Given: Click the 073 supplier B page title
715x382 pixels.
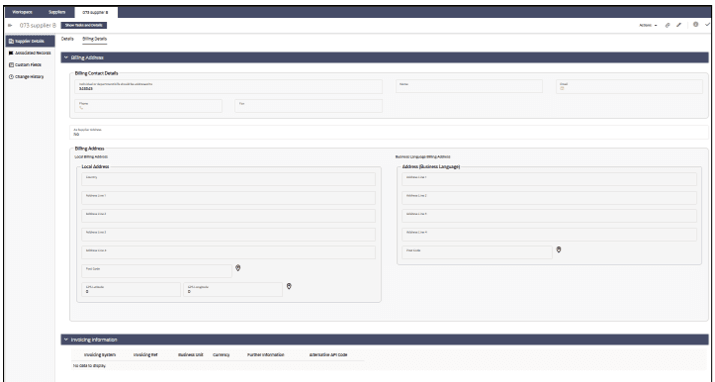Looking at the screenshot, I should [x=38, y=26].
